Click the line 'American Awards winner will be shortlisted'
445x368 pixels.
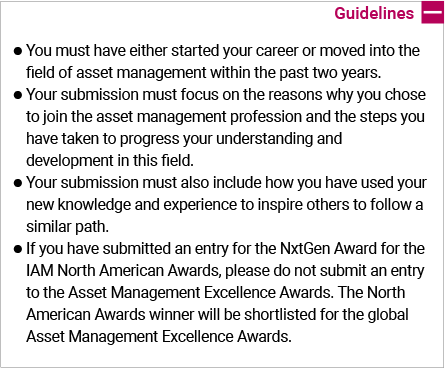pos(217,314)
